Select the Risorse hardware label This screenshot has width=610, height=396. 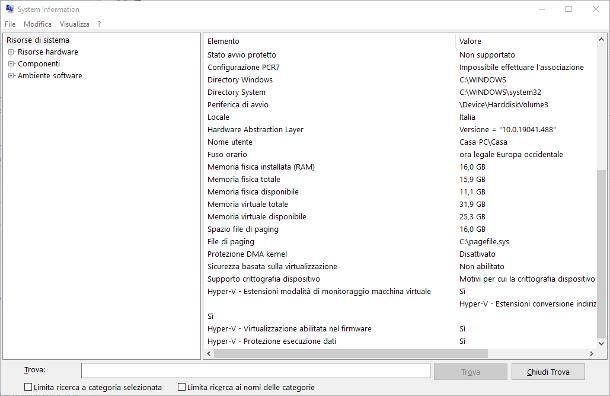point(48,52)
